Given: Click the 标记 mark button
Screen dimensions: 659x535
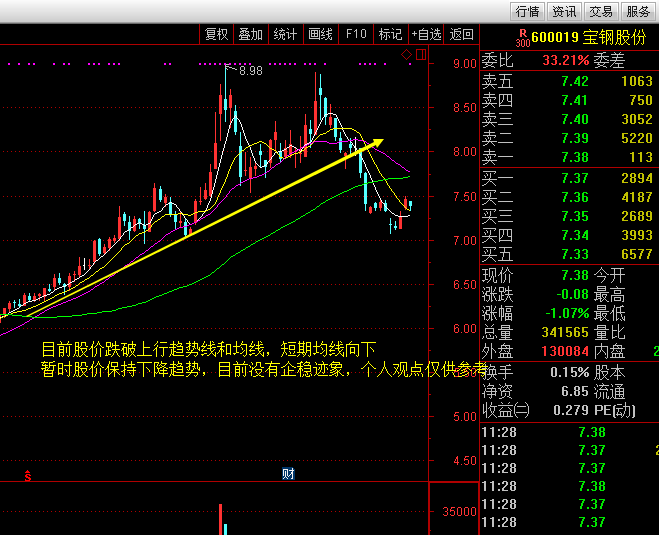Looking at the screenshot, I should pos(390,34).
